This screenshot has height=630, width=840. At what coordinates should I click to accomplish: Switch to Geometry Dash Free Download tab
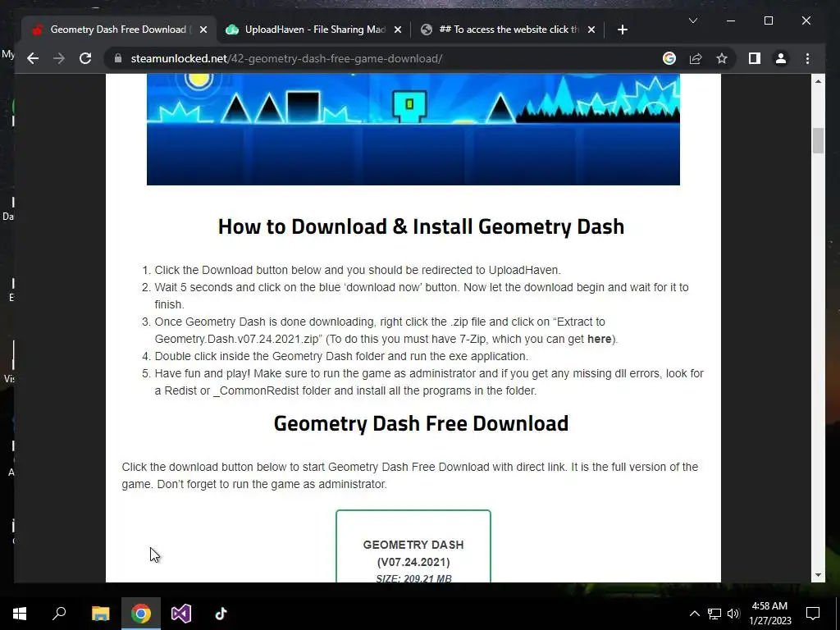119,30
